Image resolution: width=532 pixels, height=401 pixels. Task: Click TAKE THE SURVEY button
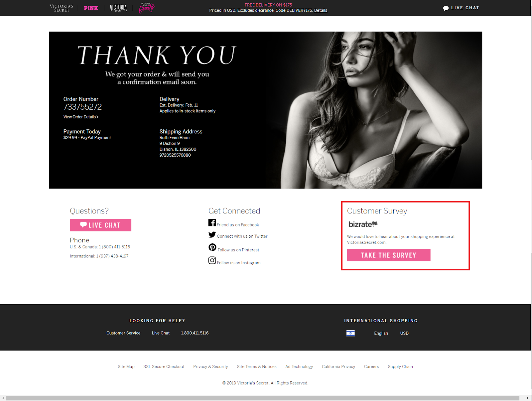[x=389, y=255]
